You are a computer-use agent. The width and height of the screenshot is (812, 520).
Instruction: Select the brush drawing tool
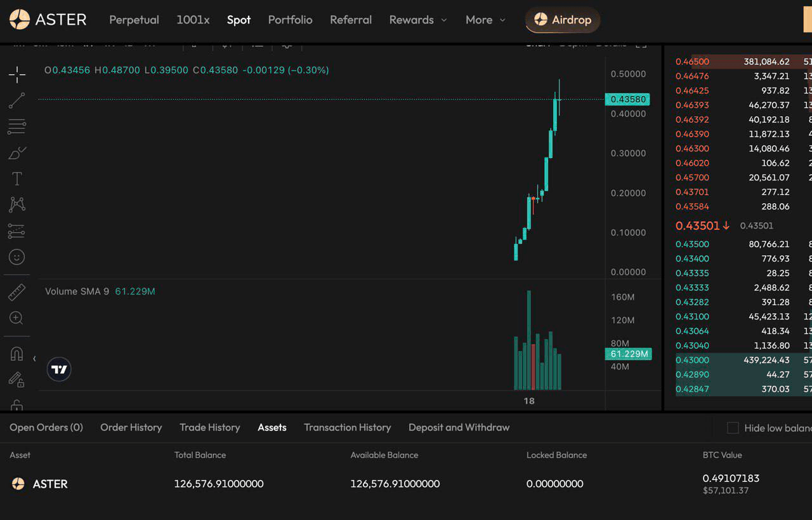point(17,153)
